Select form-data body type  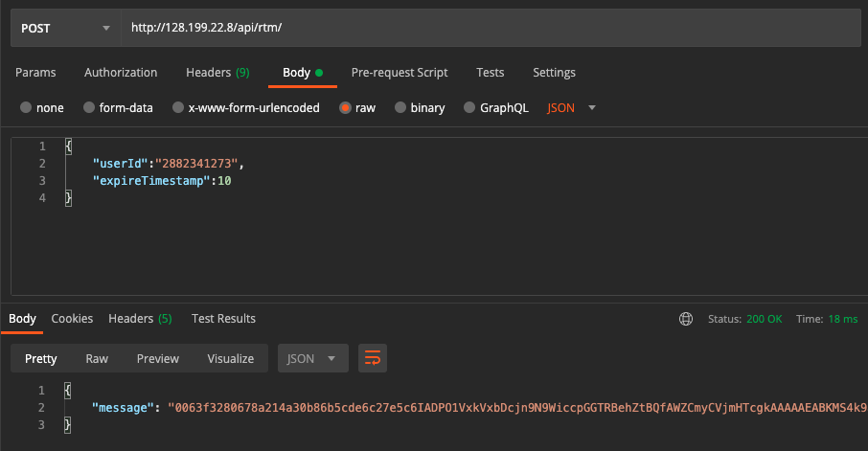(x=118, y=108)
